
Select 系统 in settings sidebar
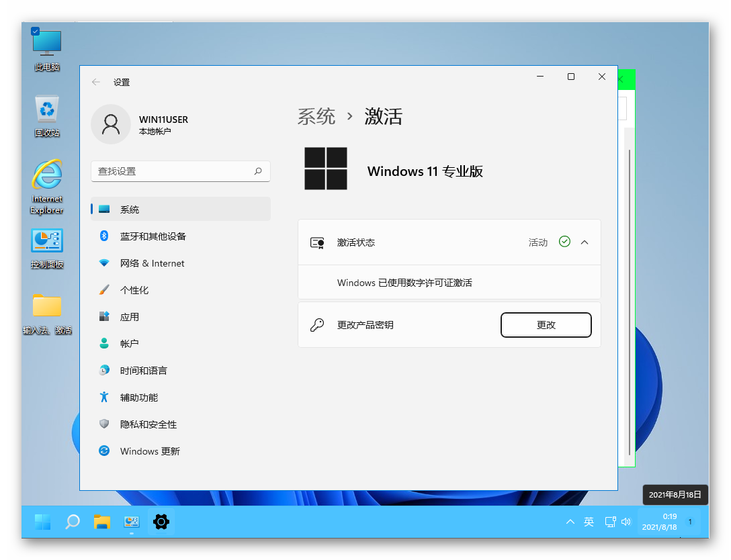coord(181,209)
